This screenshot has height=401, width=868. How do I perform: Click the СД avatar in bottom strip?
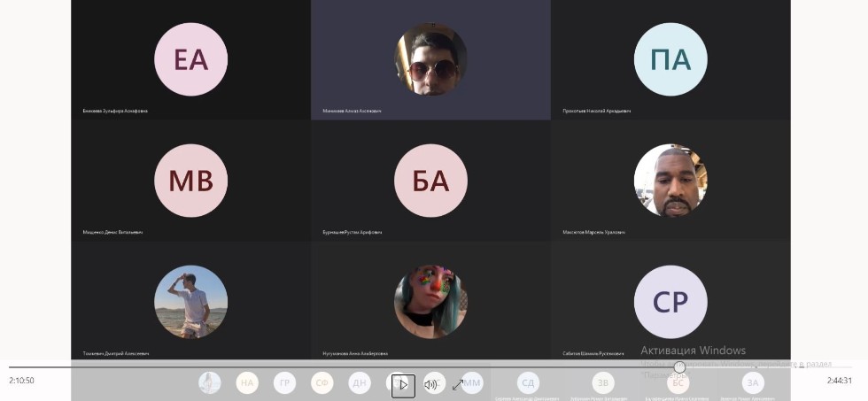point(528,383)
